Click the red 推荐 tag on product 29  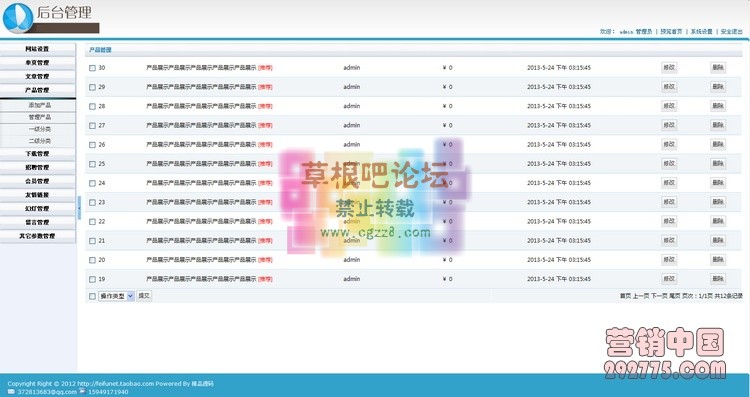point(265,87)
